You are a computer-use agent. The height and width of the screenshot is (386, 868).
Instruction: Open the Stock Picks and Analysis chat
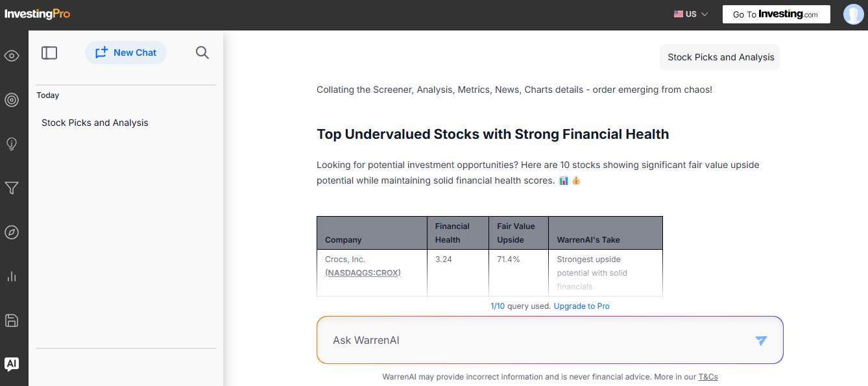[95, 123]
